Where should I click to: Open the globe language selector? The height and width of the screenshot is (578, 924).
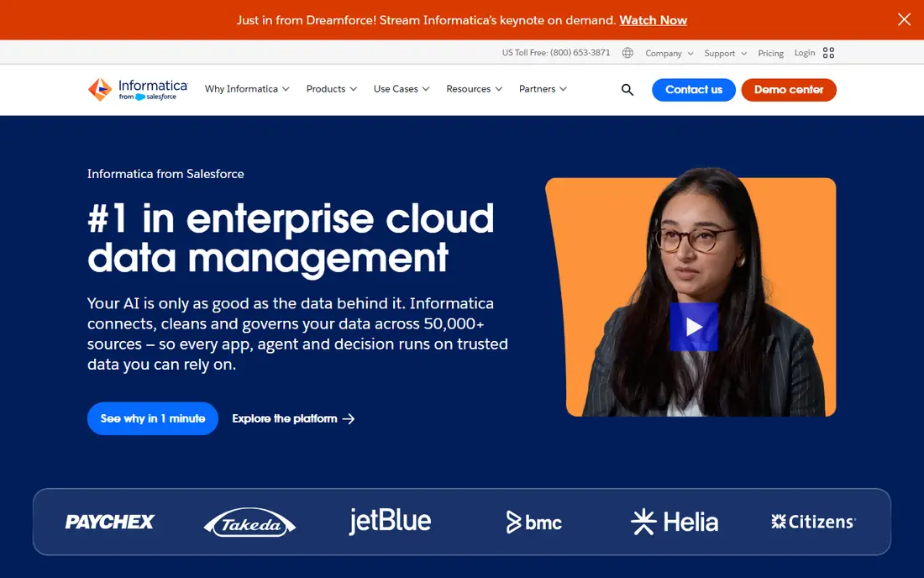pyautogui.click(x=627, y=52)
